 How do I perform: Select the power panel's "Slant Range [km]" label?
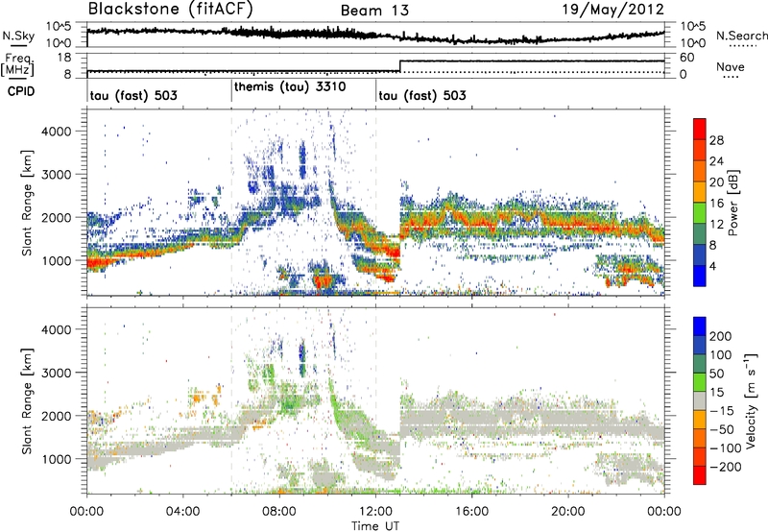(27, 203)
